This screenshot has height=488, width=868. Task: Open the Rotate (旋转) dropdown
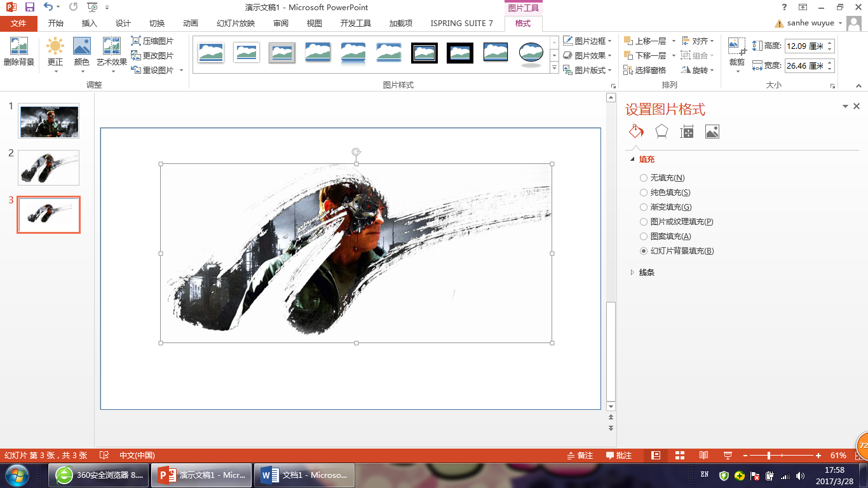point(698,70)
